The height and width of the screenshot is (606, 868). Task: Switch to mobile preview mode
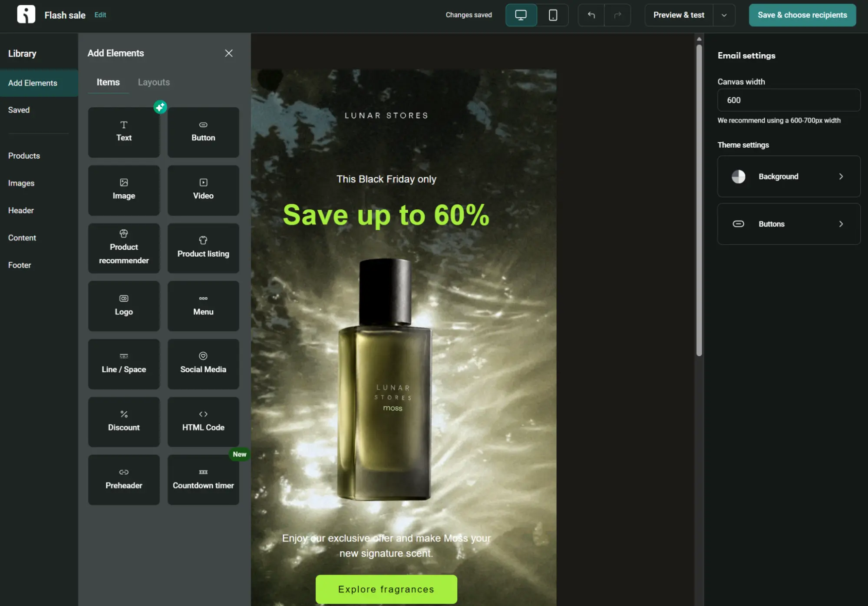553,15
